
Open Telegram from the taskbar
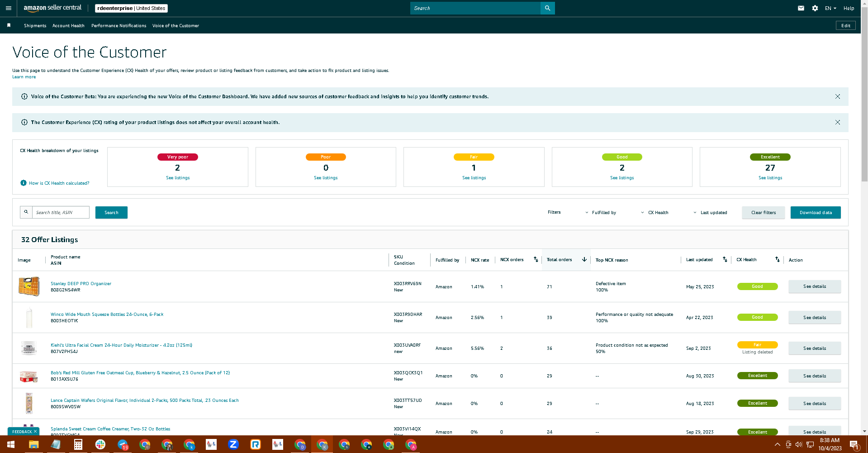tap(123, 444)
